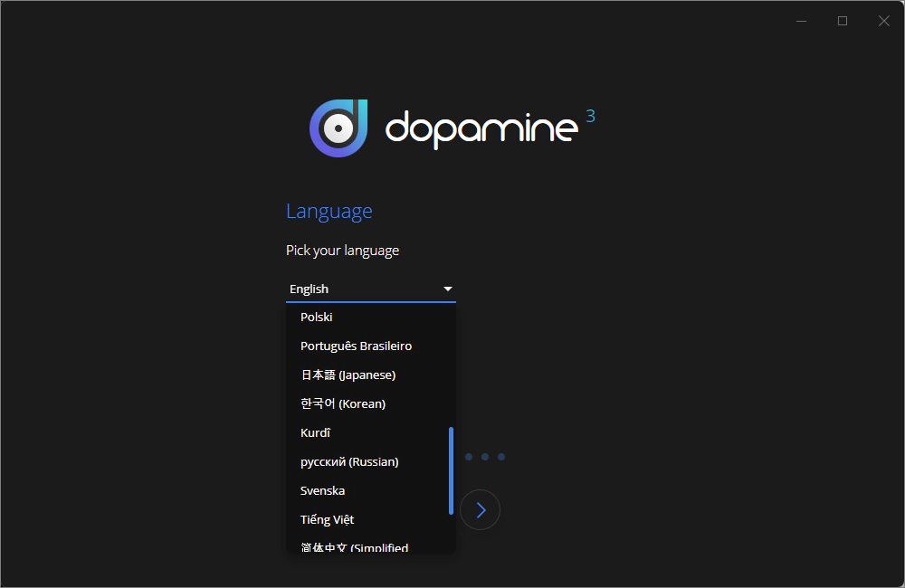Select 日本語 (Japanese) language
This screenshot has width=905, height=588.
click(370, 375)
